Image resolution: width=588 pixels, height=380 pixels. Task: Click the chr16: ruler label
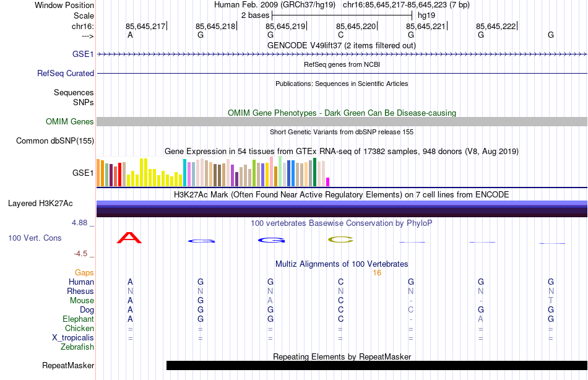(83, 26)
